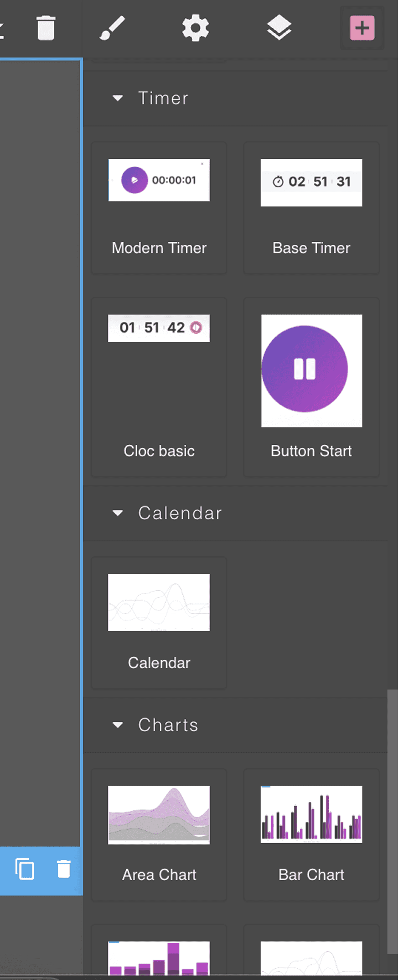Click the pink plus blocks button
The width and height of the screenshot is (414, 980).
[x=362, y=28]
